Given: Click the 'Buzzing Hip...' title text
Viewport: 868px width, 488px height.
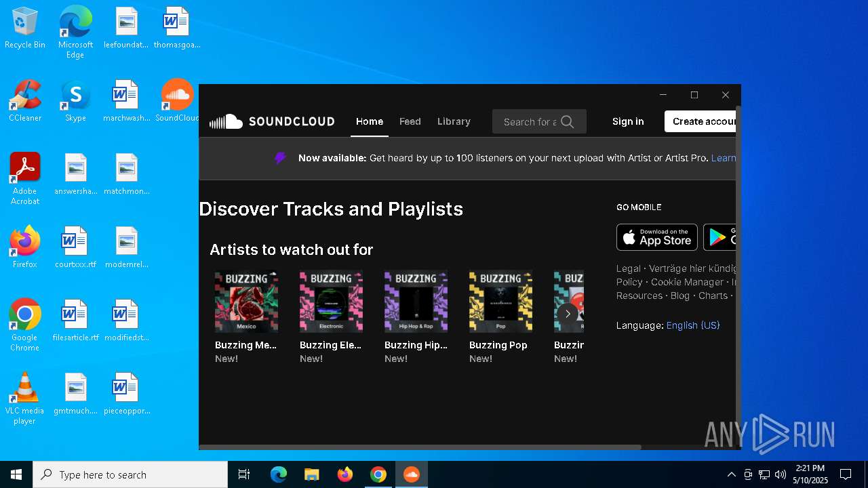Looking at the screenshot, I should (416, 345).
